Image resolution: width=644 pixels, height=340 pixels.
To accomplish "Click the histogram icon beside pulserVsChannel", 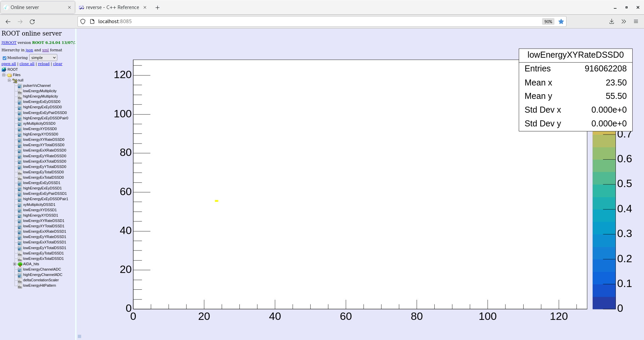I will (20, 86).
